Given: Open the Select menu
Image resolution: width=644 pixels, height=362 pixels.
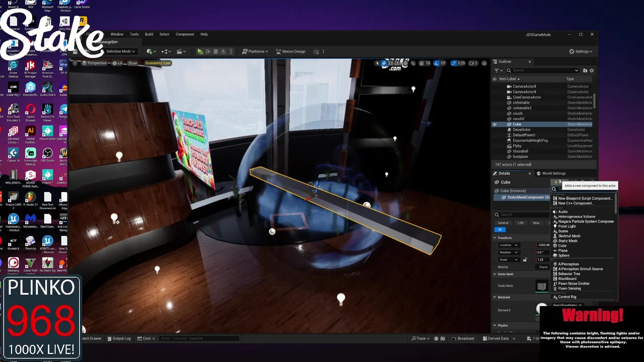Looking at the screenshot, I should tap(165, 34).
